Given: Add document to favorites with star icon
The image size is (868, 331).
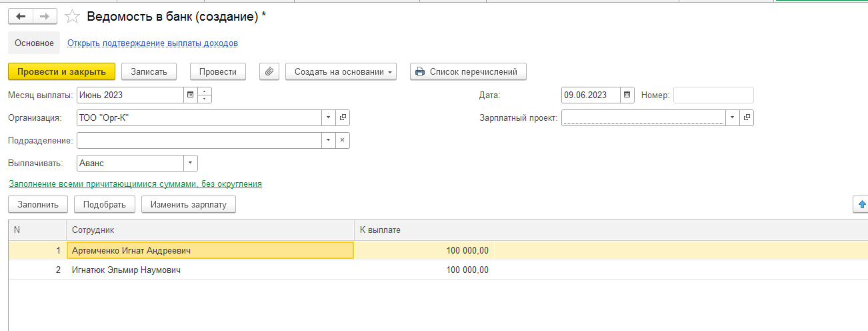Looking at the screenshot, I should (x=73, y=17).
